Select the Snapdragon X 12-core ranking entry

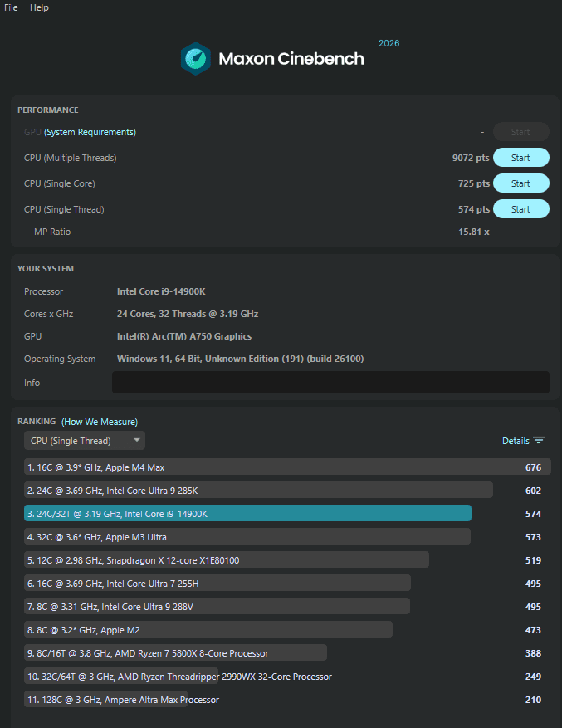click(227, 560)
